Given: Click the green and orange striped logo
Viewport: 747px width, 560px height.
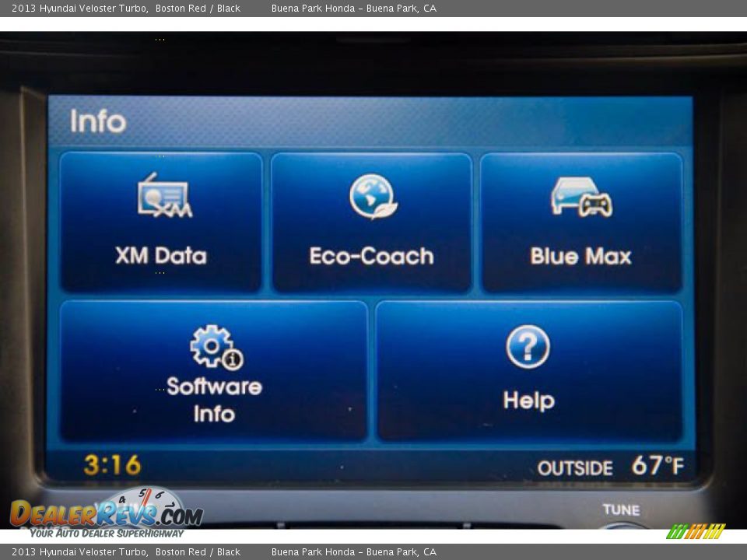Looking at the screenshot, I should [x=696, y=532].
